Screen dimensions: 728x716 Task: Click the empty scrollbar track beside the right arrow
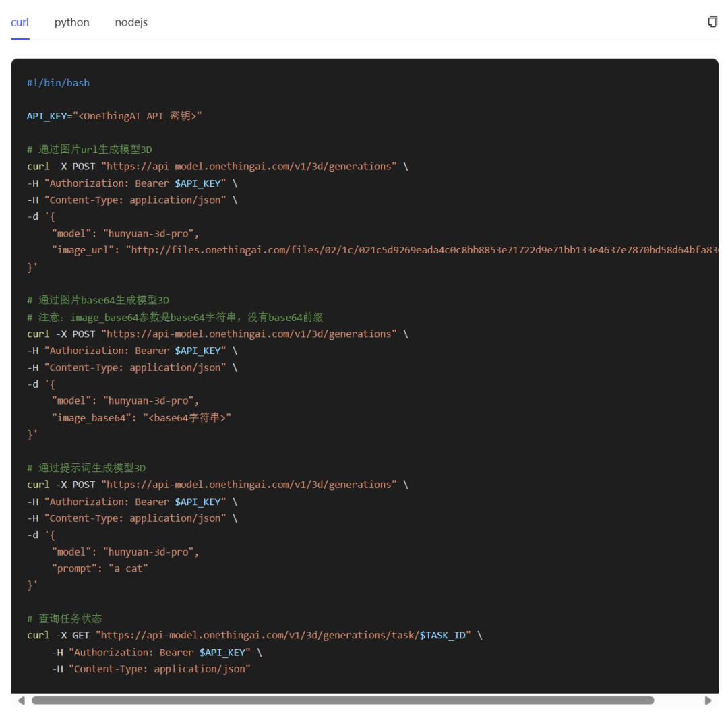pyautogui.click(x=677, y=700)
